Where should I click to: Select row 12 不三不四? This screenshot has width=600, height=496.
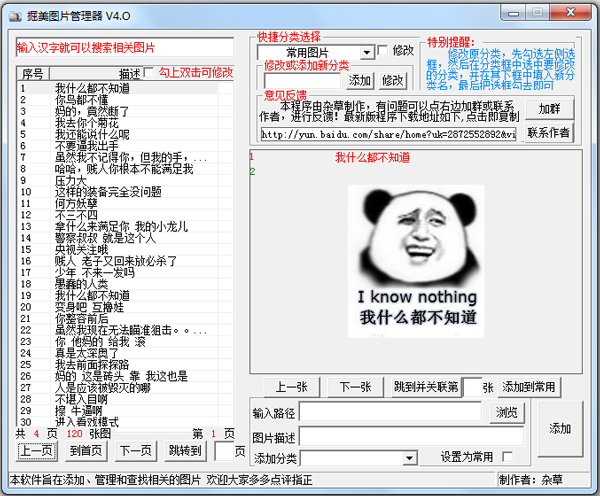(x=125, y=215)
